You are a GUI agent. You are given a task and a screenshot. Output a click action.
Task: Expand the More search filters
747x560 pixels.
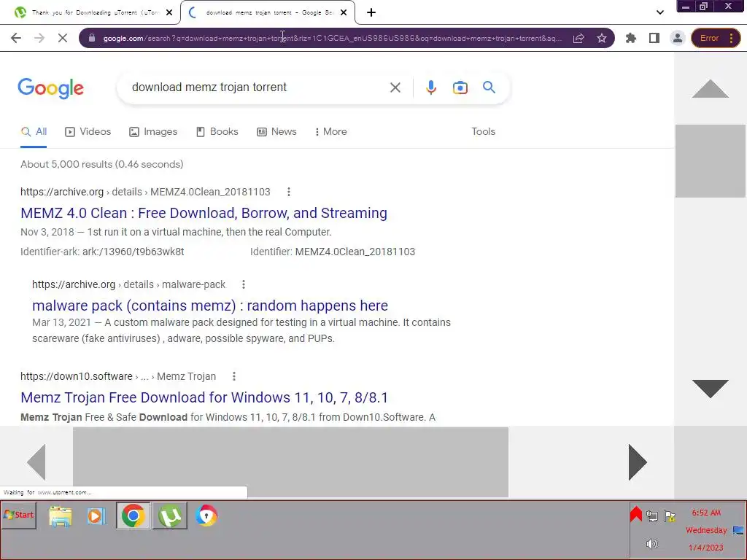click(x=330, y=131)
